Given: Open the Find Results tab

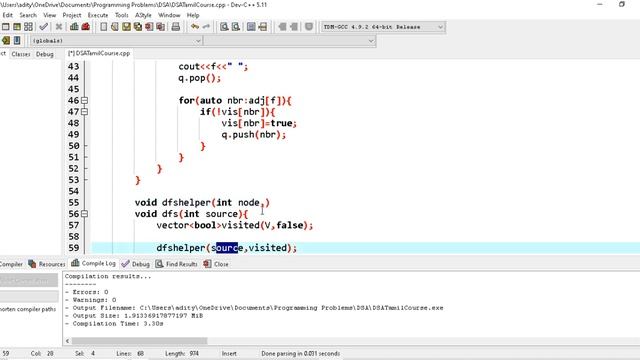Looking at the screenshot, I should click(x=176, y=264).
